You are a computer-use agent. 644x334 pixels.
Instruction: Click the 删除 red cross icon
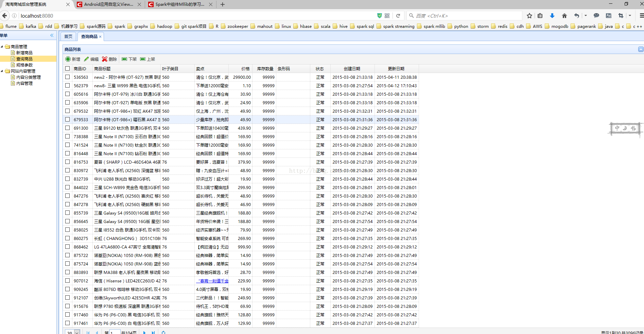pyautogui.click(x=105, y=59)
